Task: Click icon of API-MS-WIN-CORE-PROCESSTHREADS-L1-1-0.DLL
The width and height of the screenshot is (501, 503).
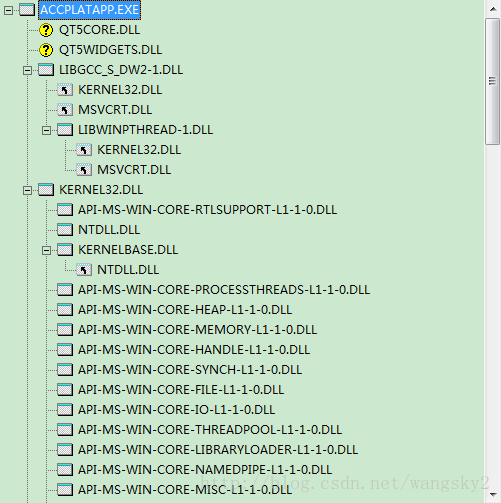Action: coord(65,290)
